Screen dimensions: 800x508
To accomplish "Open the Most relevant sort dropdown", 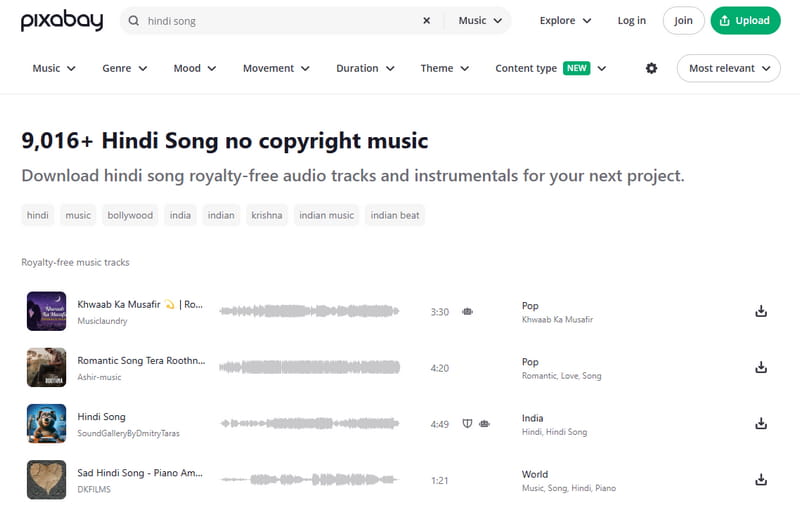I will pos(729,68).
